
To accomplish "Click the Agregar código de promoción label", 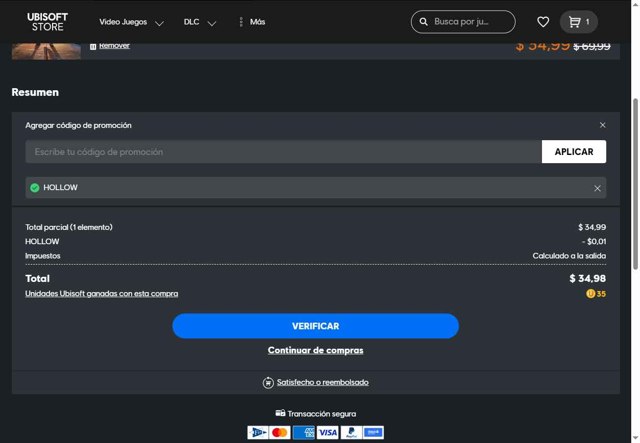I will (78, 125).
